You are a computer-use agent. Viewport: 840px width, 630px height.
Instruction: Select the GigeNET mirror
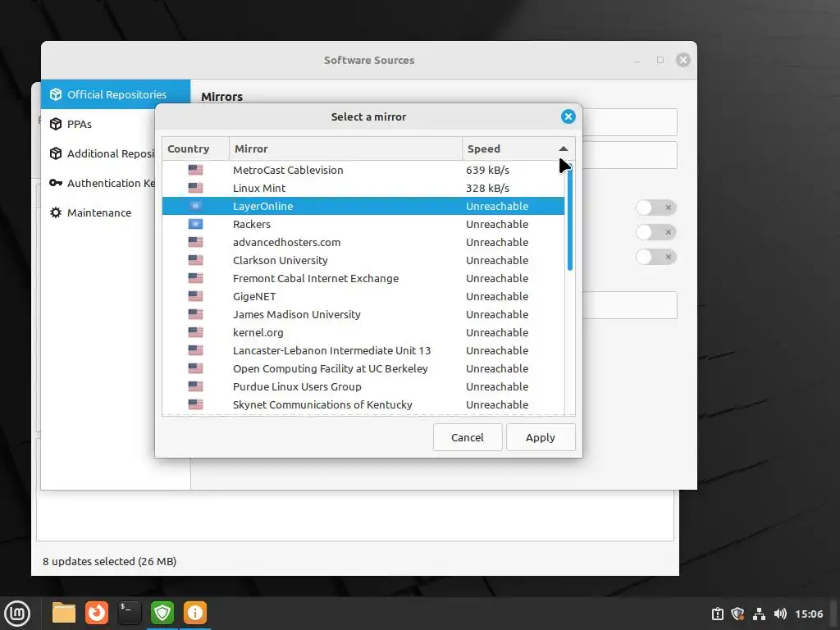(363, 296)
